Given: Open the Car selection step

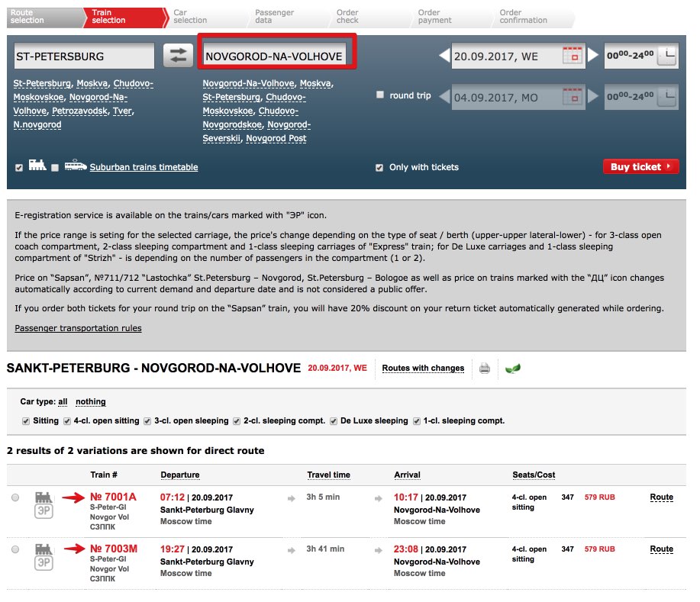Looking at the screenshot, I should click(205, 17).
